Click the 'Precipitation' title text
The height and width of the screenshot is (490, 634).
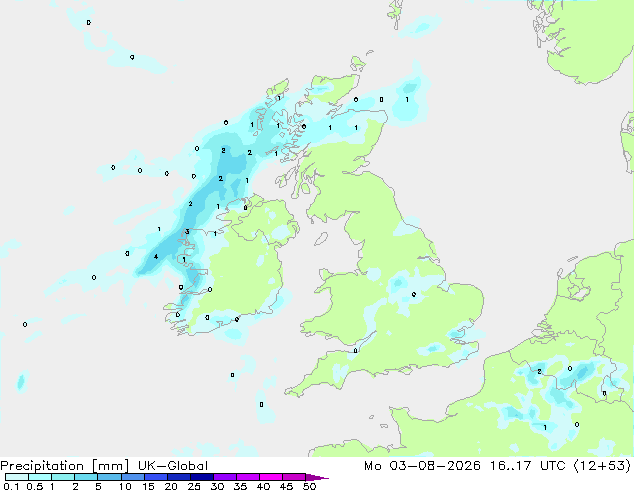click(x=42, y=466)
